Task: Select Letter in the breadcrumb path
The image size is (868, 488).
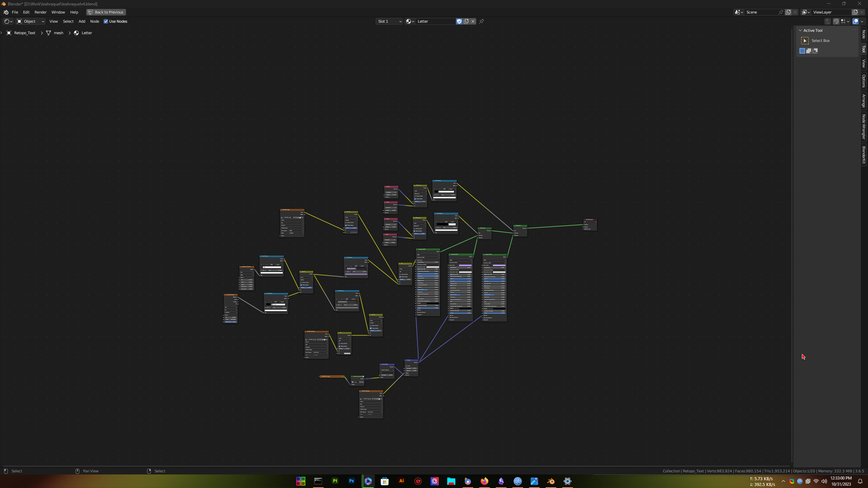Action: [x=87, y=33]
